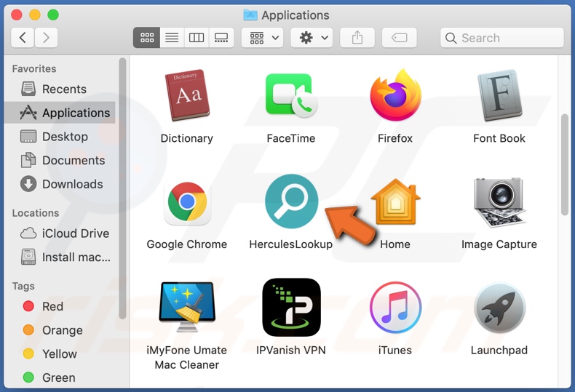Switch to icon view mode

(146, 38)
